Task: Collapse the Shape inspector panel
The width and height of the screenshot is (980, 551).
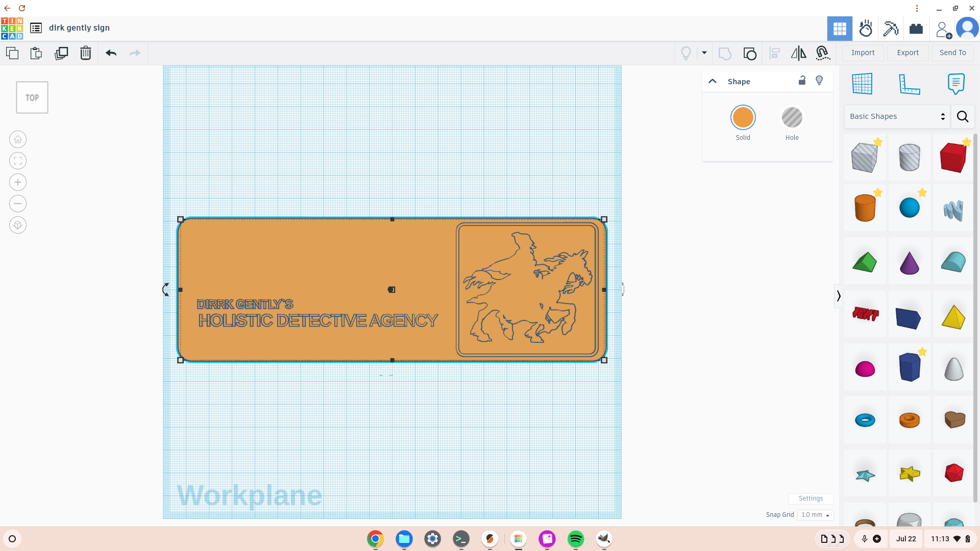Action: click(x=713, y=81)
